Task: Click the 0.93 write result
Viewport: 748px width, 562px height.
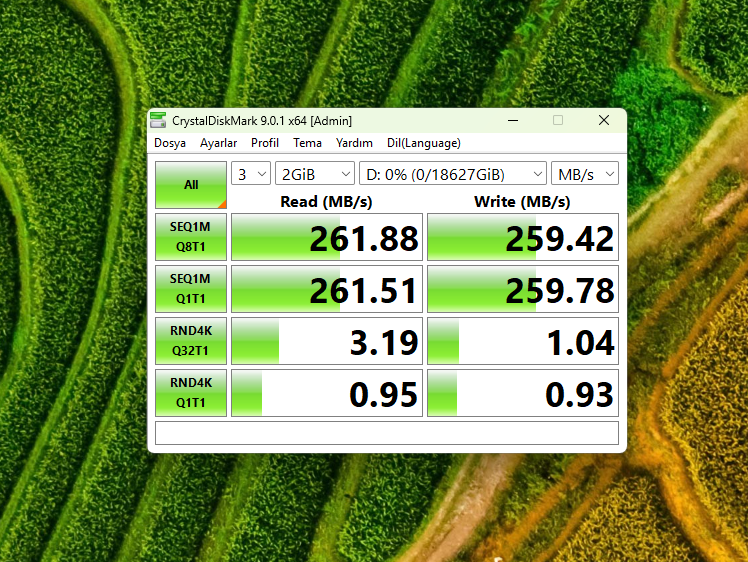Action: pyautogui.click(x=523, y=393)
